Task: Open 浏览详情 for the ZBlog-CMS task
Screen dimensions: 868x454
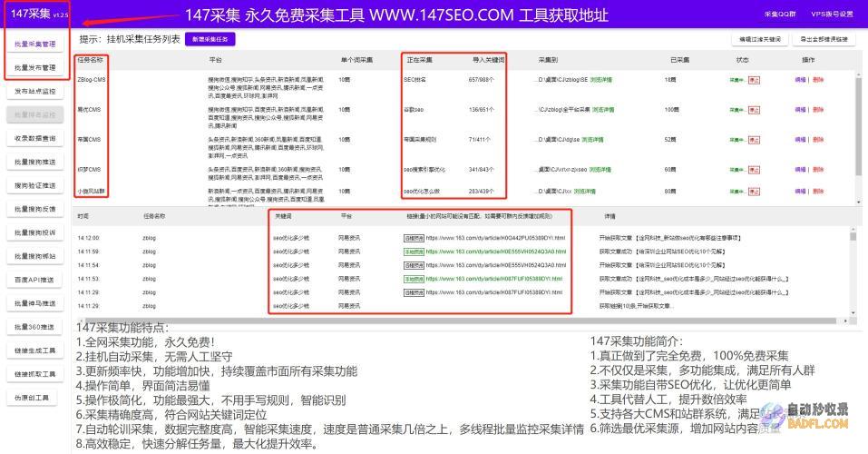Action: [601, 80]
